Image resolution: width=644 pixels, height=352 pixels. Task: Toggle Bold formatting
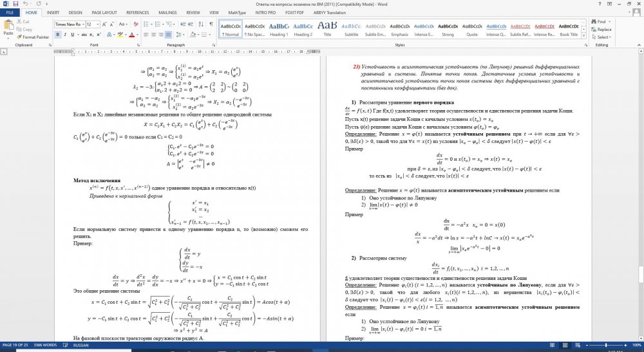pyautogui.click(x=58, y=34)
